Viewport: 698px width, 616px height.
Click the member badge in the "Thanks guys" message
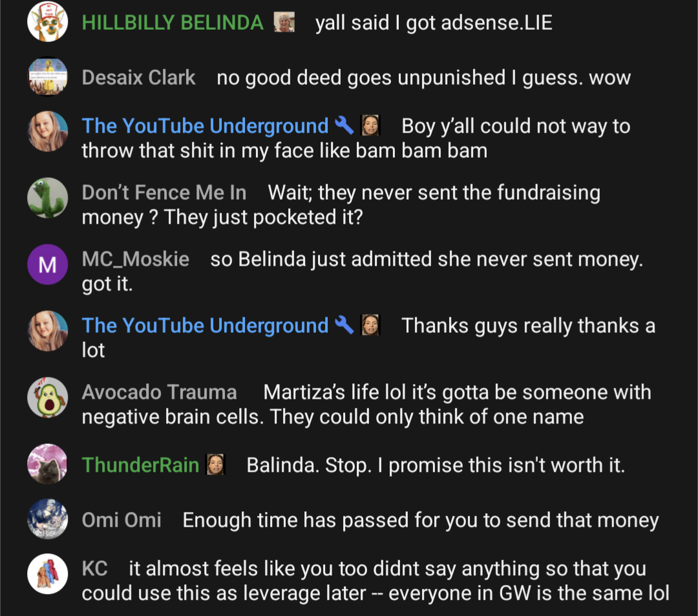pos(370,325)
